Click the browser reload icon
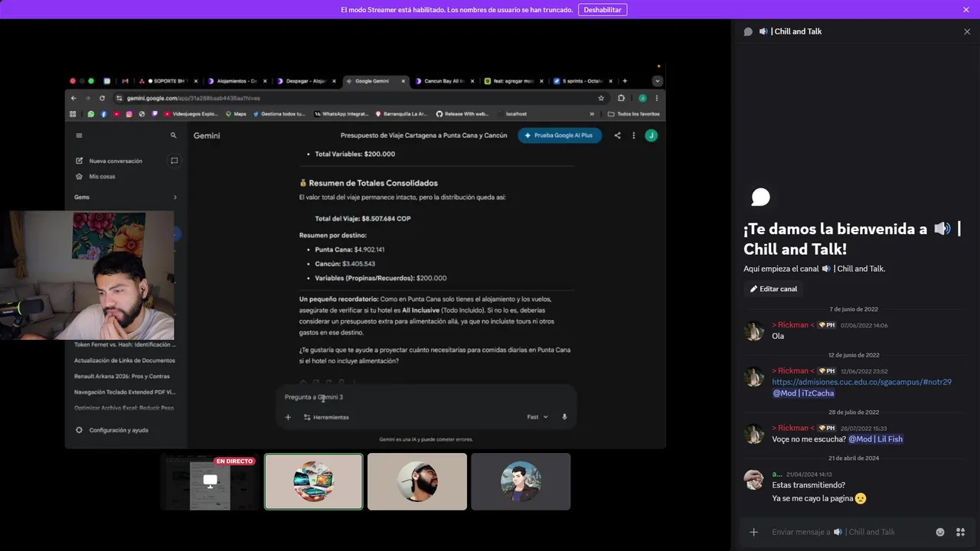Image resolution: width=980 pixels, height=551 pixels. coord(101,98)
